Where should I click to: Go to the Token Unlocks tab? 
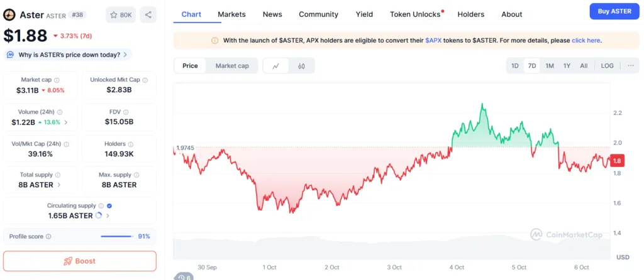pyautogui.click(x=415, y=14)
